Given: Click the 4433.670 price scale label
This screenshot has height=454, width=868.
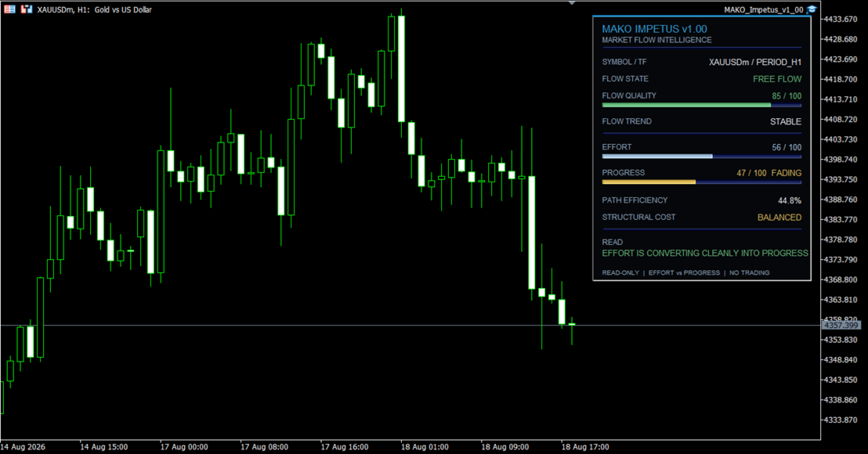Looking at the screenshot, I should (x=841, y=20).
